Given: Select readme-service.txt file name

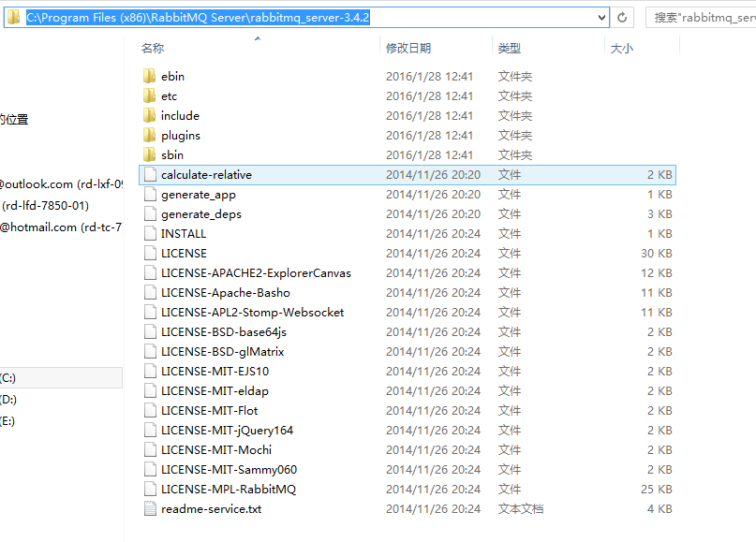Looking at the screenshot, I should 211,508.
